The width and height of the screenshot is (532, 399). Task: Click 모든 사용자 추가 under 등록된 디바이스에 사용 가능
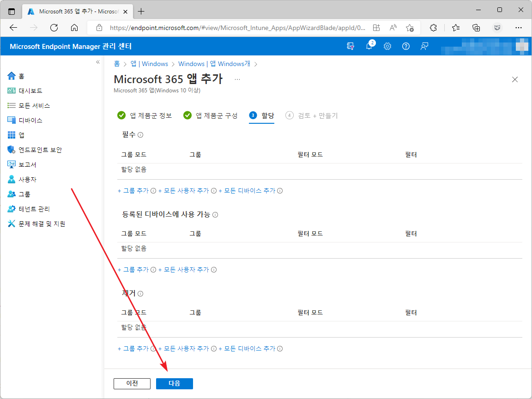tap(183, 270)
